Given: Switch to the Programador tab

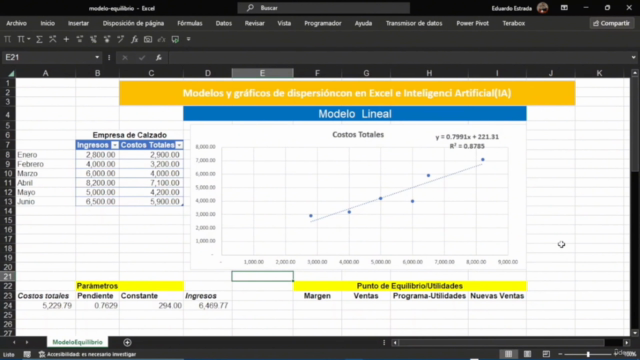Looking at the screenshot, I should pos(322,23).
